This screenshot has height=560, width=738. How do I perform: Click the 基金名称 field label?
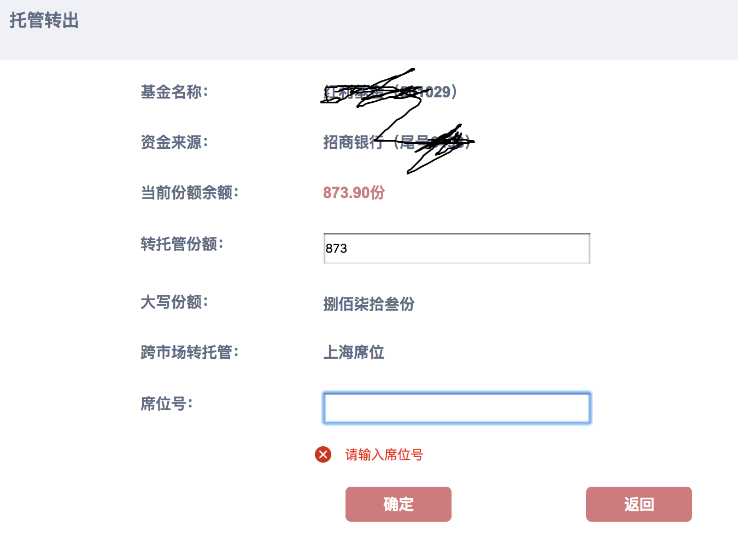175,91
